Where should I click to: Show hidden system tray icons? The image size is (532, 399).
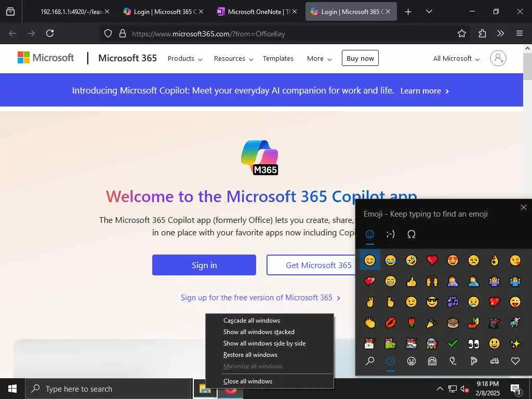coord(440,389)
